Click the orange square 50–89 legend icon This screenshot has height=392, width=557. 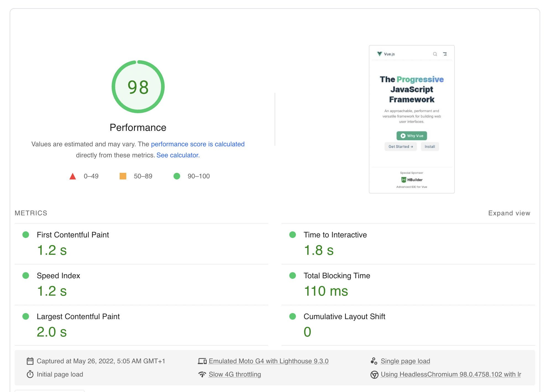123,176
